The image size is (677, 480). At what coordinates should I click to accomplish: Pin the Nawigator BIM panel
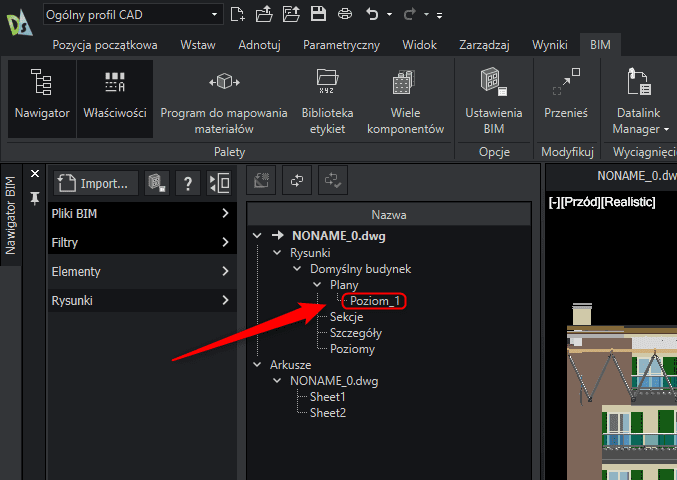[x=35, y=198]
